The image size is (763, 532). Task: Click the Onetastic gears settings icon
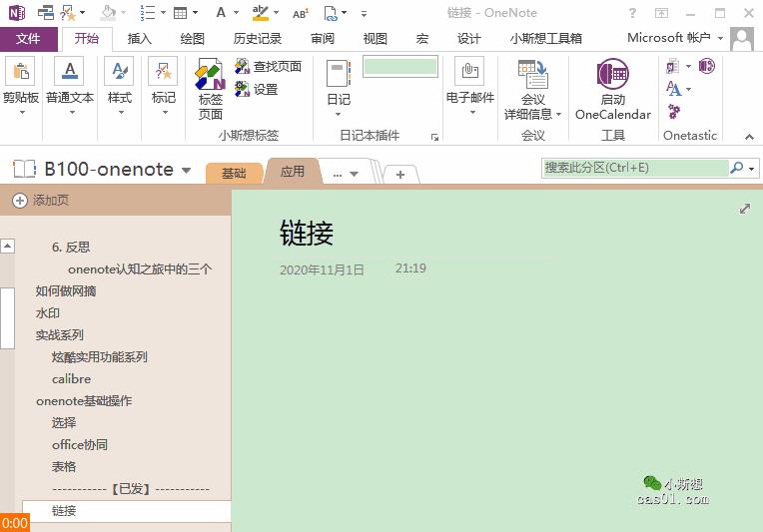tap(674, 112)
